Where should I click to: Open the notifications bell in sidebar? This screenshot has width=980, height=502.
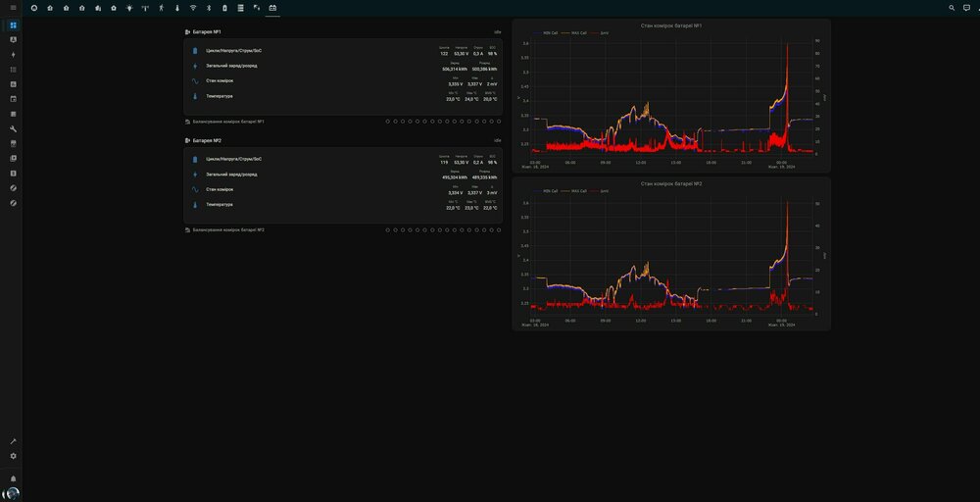(13, 478)
